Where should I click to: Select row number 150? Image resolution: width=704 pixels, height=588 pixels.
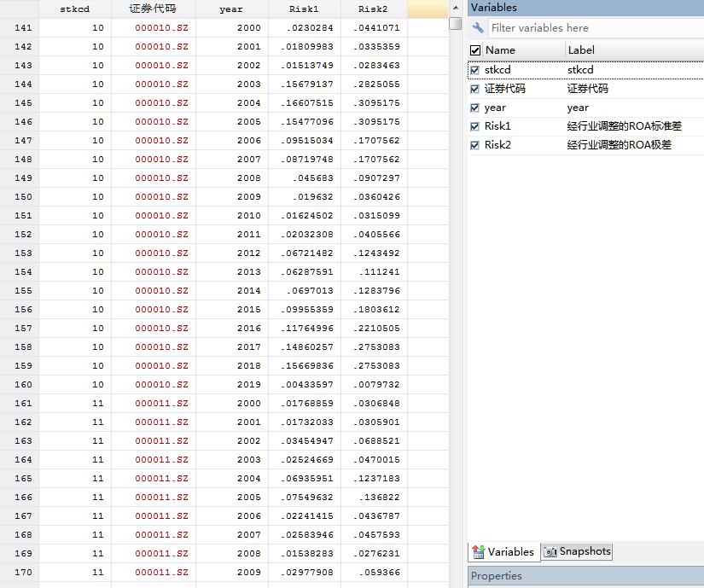[x=20, y=197]
